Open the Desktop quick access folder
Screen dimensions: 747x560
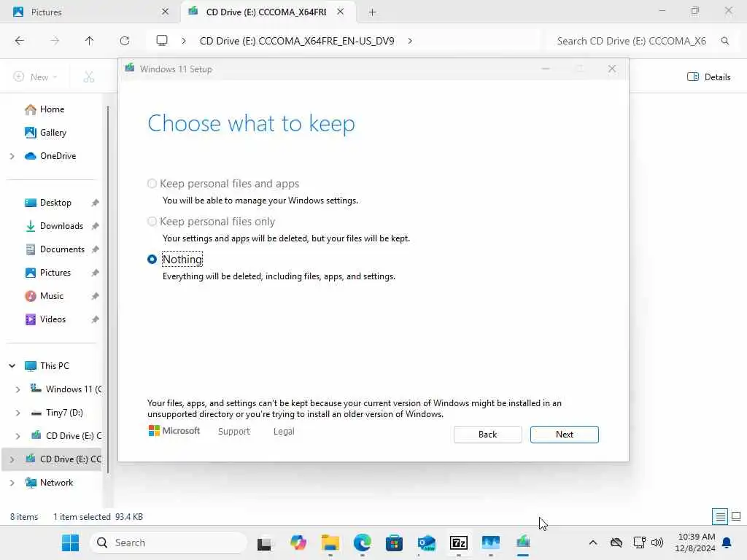47,203
